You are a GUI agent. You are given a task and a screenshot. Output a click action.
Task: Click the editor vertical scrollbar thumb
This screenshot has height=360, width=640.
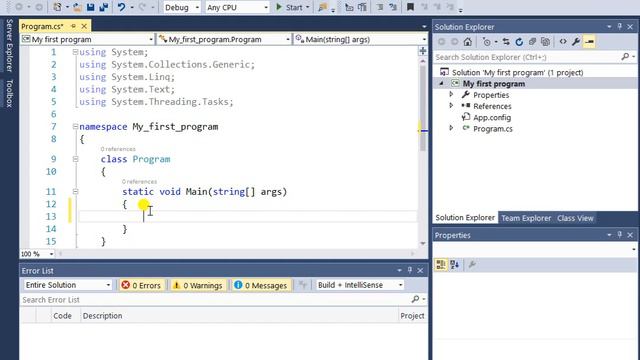[x=423, y=108]
